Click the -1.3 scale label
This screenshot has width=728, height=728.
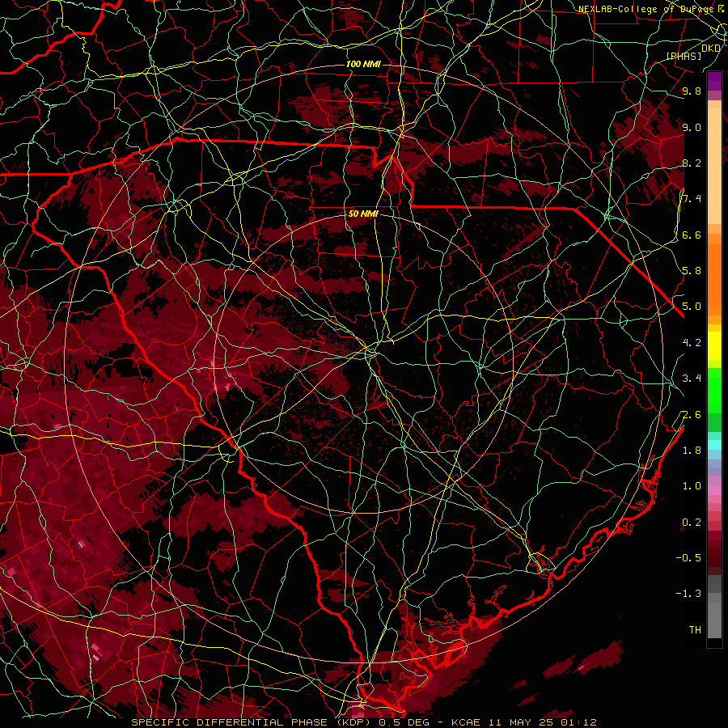coord(688,594)
